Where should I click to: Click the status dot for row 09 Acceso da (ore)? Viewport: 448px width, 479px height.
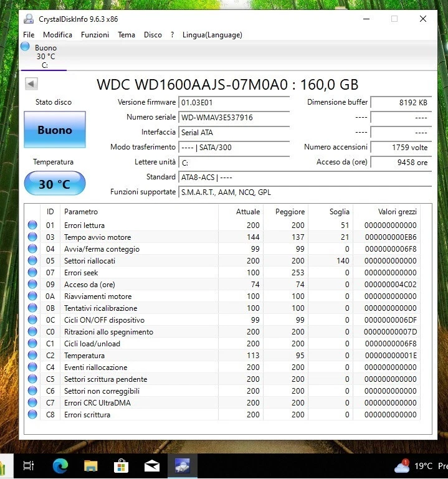[x=32, y=284]
